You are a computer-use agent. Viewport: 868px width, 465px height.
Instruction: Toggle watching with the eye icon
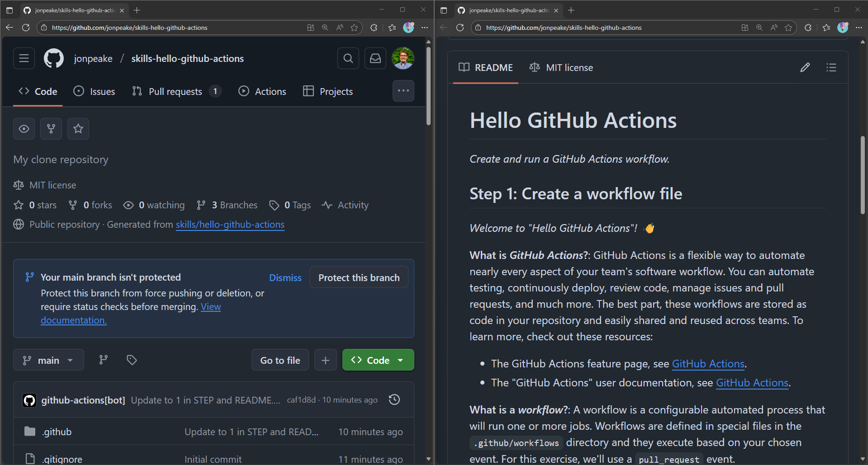[24, 129]
